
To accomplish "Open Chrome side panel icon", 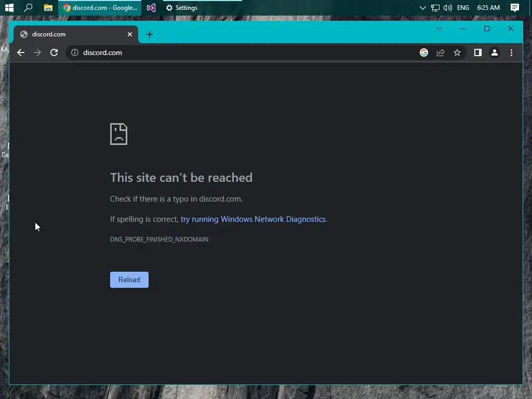I will (x=478, y=52).
